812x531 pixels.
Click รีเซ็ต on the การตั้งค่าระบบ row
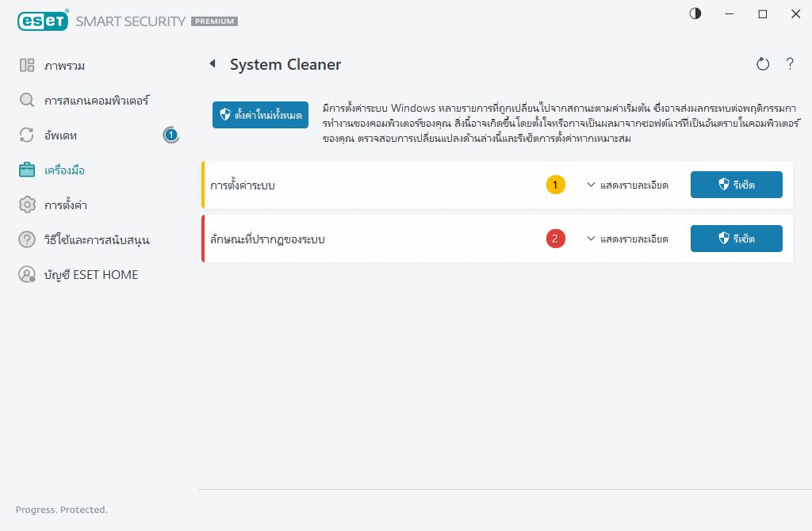click(736, 185)
